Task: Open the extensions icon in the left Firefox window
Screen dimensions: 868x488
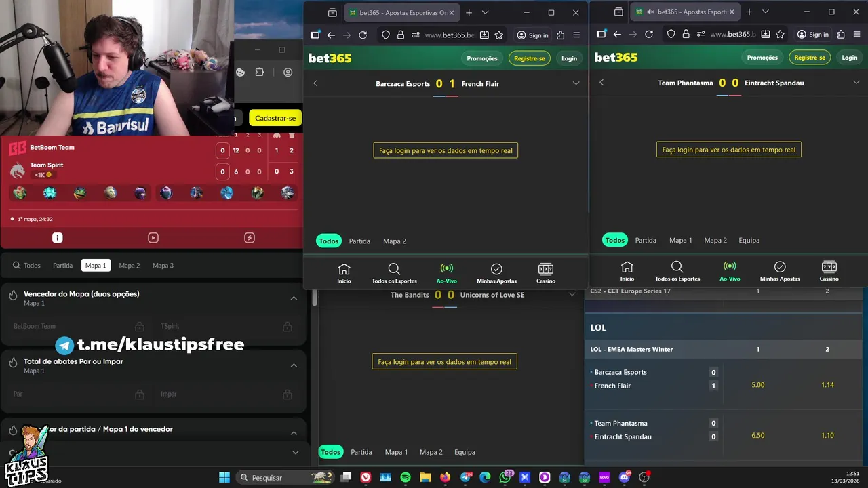Action: tap(560, 35)
